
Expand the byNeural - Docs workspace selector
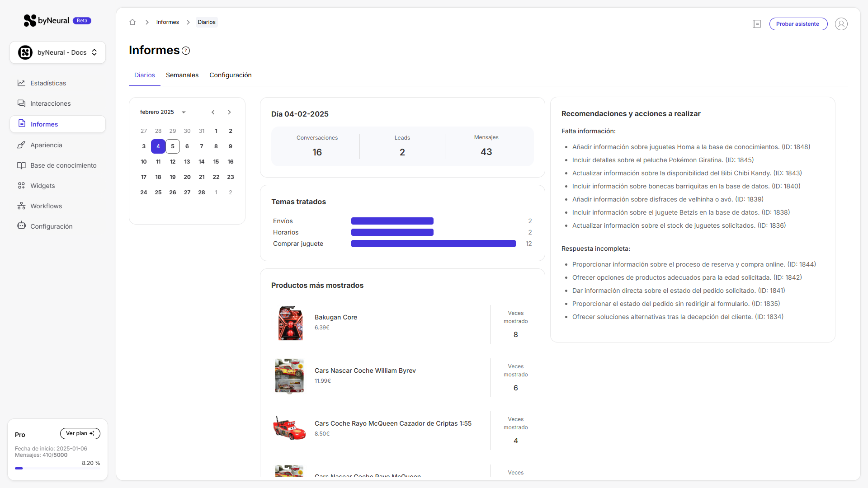pyautogui.click(x=57, y=52)
